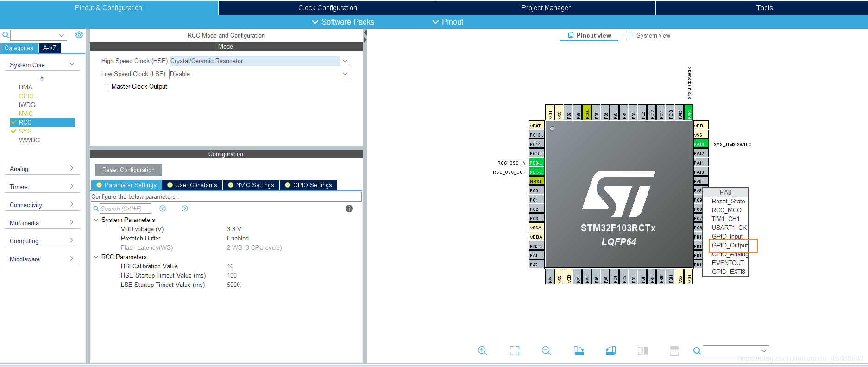Click the PA12 pin on chip
The height and width of the screenshot is (367, 868).
pos(701,153)
